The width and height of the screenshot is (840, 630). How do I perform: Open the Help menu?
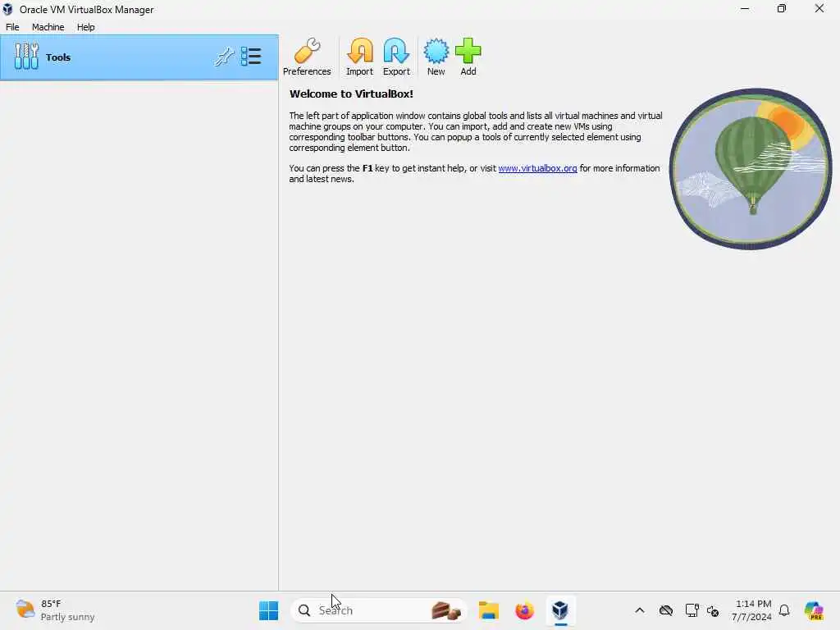(x=85, y=27)
